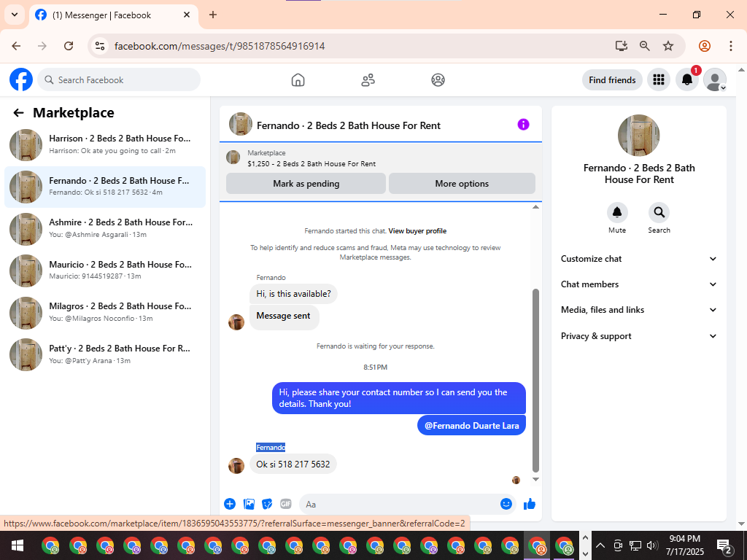The image size is (747, 560).
Task: Open Chrome three-dot menu
Action: point(731,46)
